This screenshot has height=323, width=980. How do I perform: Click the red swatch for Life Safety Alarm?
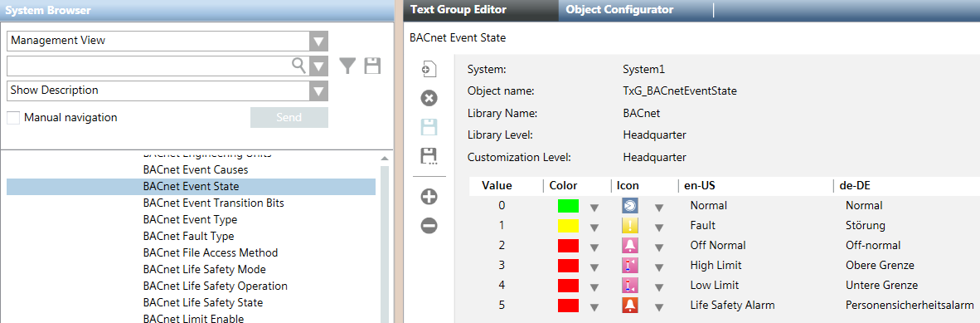point(568,306)
